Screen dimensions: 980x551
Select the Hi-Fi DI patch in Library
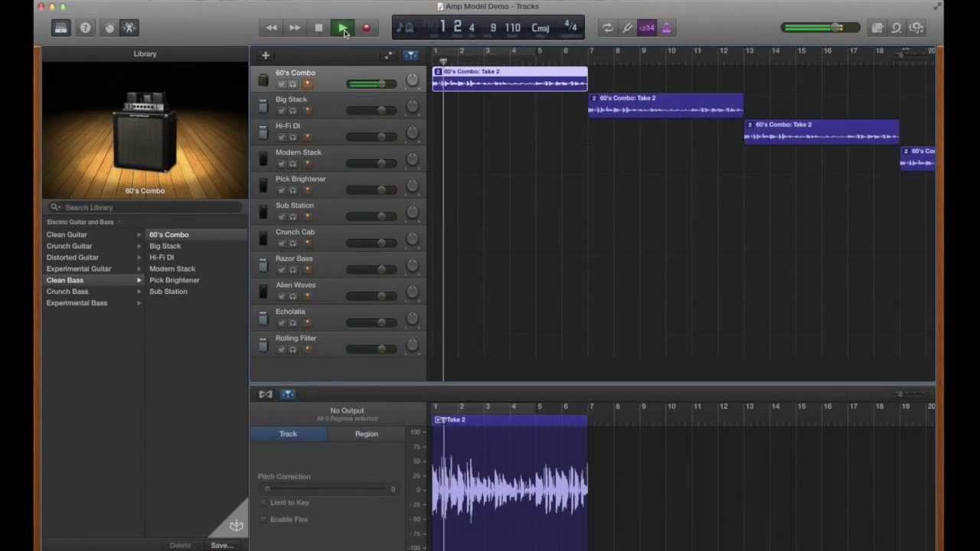[x=162, y=258]
